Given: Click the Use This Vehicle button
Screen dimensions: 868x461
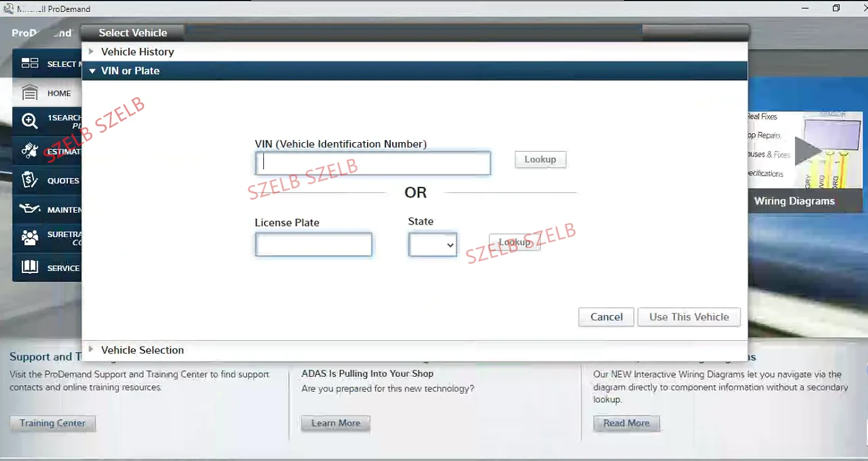Looking at the screenshot, I should coord(689,317).
